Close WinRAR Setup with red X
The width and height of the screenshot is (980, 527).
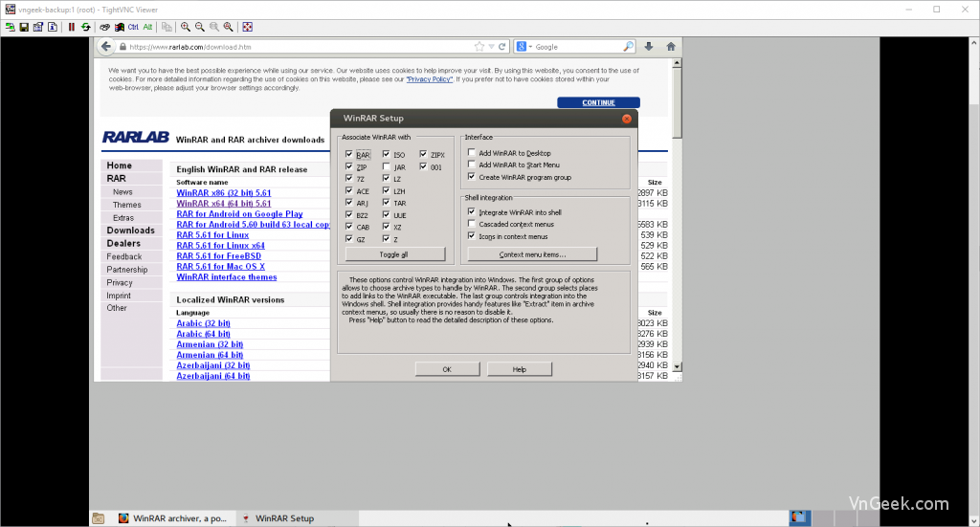627,119
